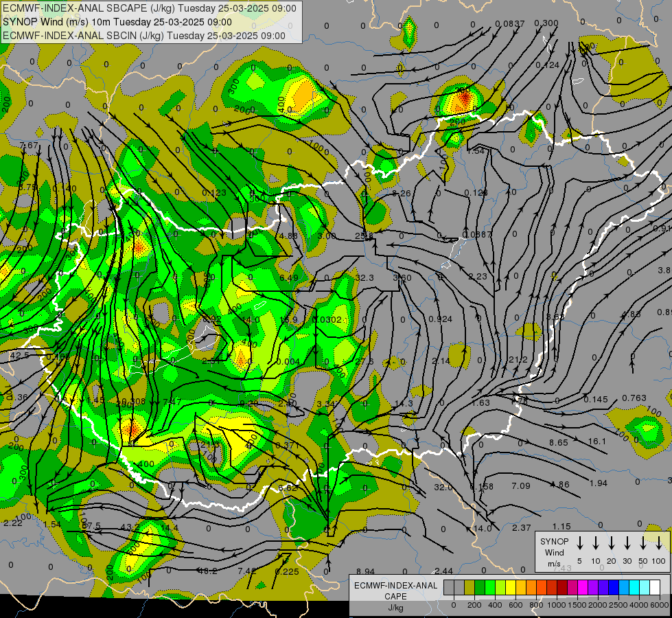Image resolution: width=672 pixels, height=618 pixels.
Task: Click the map value '32.3'
Action: pos(364,278)
